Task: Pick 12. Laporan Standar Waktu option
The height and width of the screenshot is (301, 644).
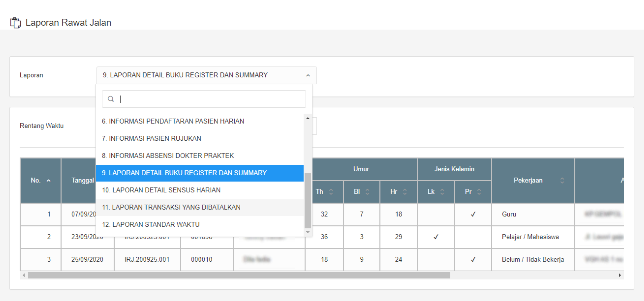Action: click(151, 225)
